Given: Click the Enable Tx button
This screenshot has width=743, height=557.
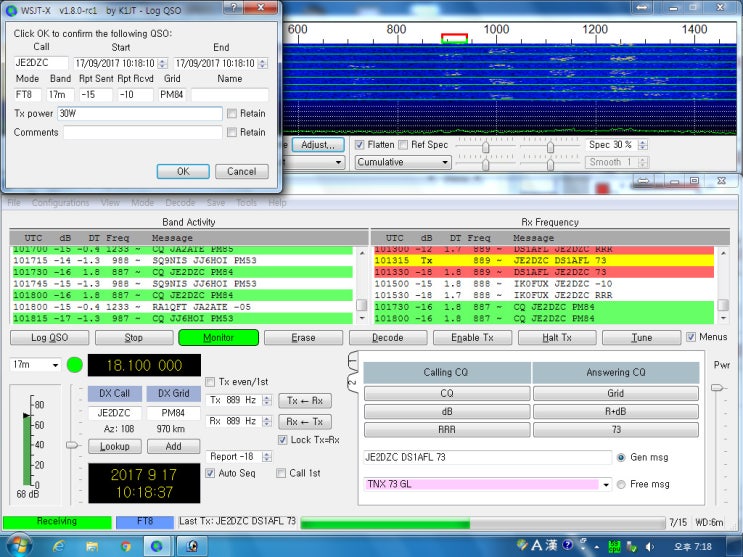Looking at the screenshot, I should point(472,338).
